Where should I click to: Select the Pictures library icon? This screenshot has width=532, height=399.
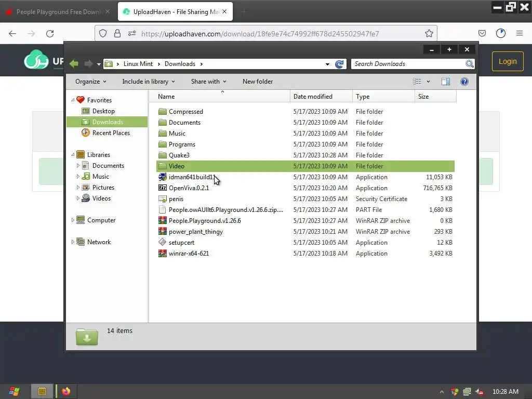[86, 187]
